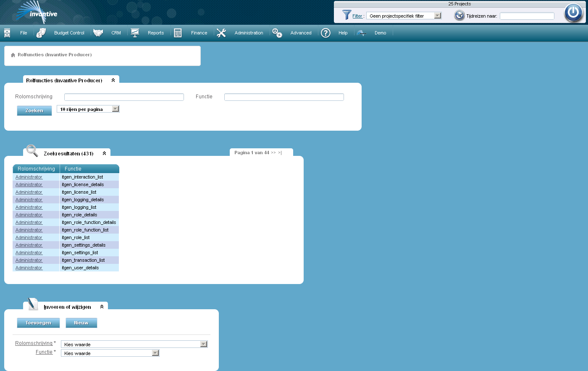Go to next results page (>>)
The image size is (588, 371).
pos(273,153)
